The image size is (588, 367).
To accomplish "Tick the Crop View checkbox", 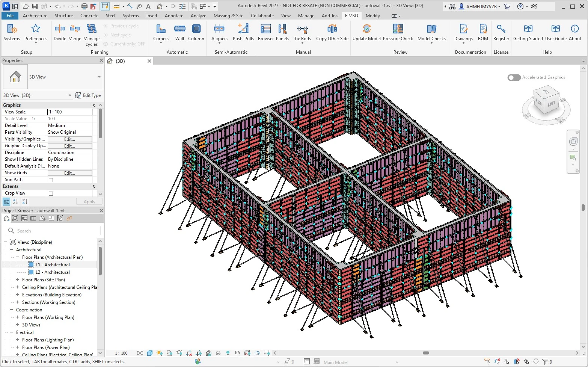I will [x=51, y=193].
